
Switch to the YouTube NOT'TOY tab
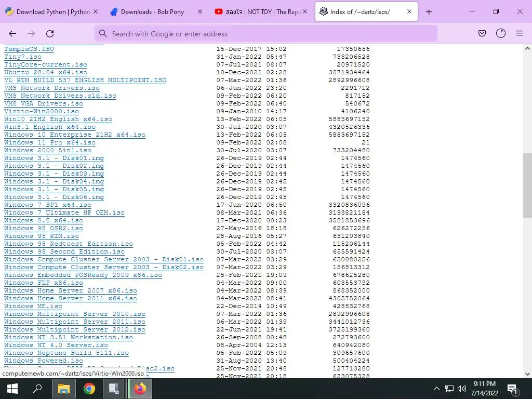pos(261,12)
